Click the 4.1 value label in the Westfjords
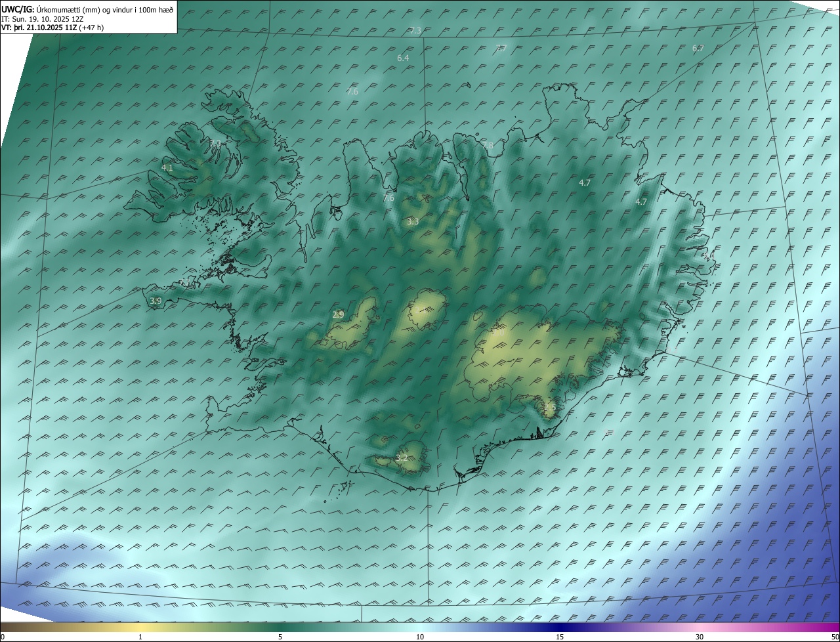Image resolution: width=840 pixels, height=642 pixels. (167, 168)
